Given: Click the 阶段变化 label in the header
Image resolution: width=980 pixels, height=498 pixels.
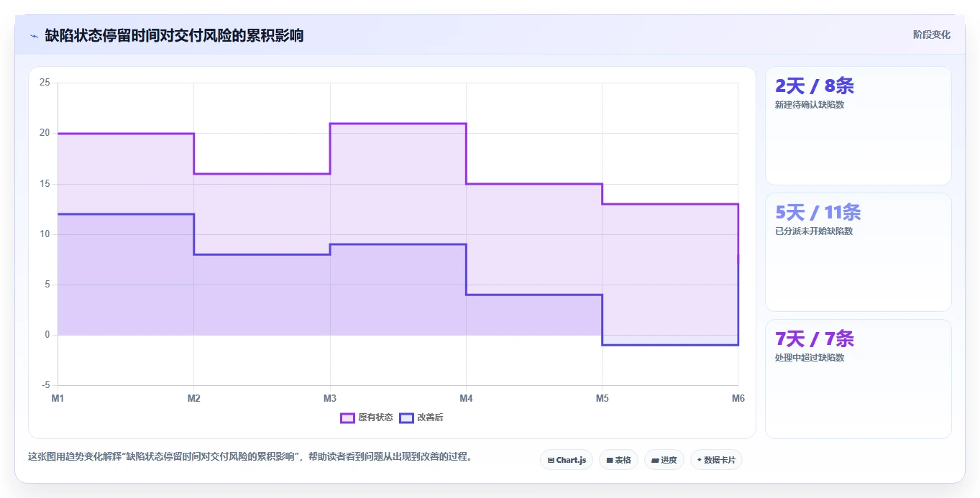Looking at the screenshot, I should click(932, 34).
